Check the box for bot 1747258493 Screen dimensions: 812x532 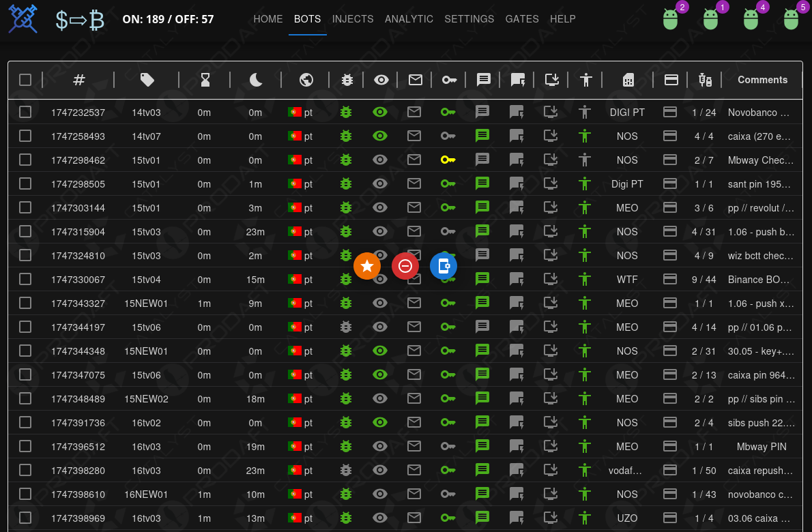point(25,136)
